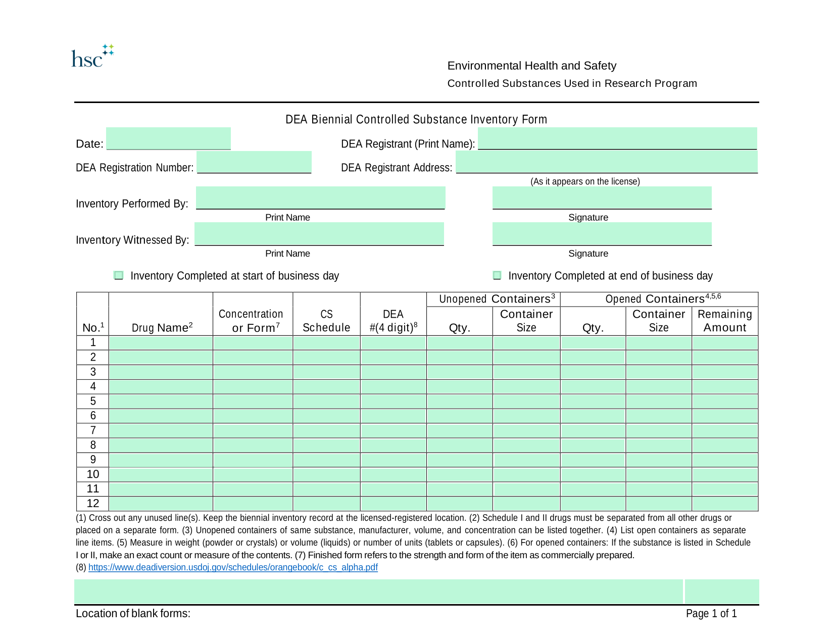Check Inventory Completed at end of business day

click(x=497, y=275)
